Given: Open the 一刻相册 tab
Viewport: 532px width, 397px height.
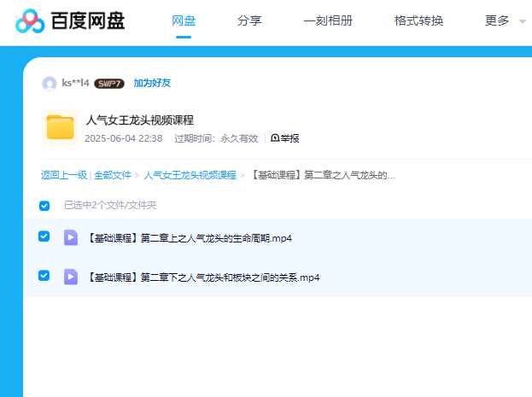Looking at the screenshot, I should point(328,20).
